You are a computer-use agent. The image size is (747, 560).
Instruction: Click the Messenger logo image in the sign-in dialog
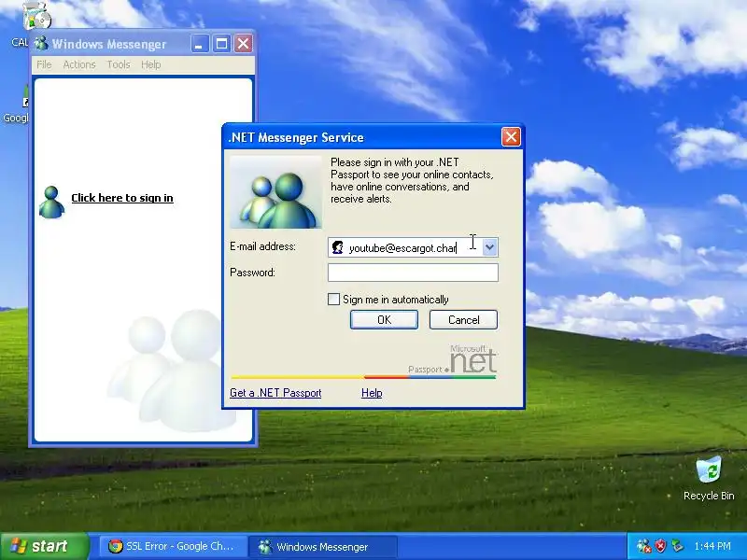click(x=275, y=192)
